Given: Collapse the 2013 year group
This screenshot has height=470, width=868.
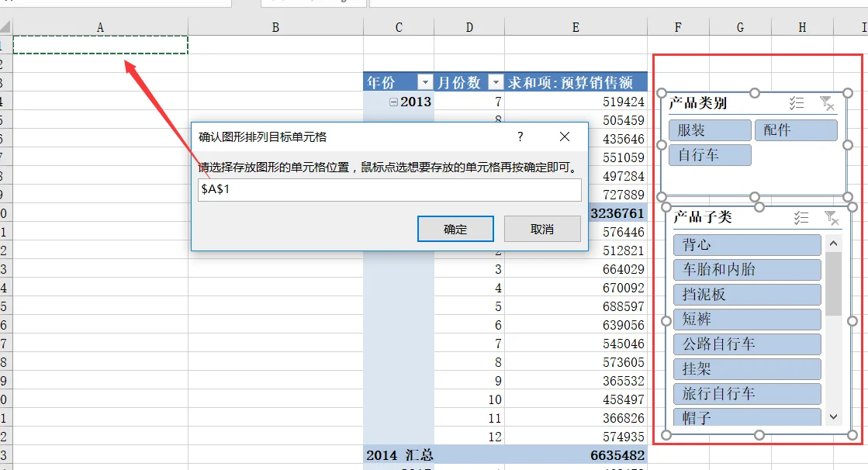Looking at the screenshot, I should coord(393,102).
